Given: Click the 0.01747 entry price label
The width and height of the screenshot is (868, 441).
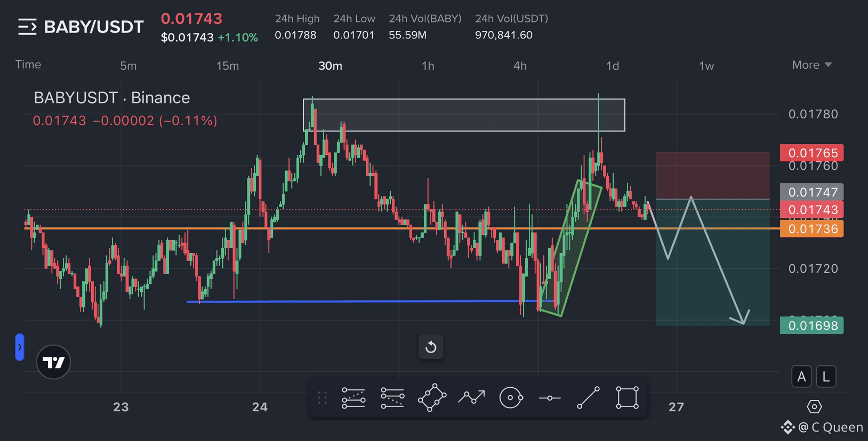Looking at the screenshot, I should point(811,192).
